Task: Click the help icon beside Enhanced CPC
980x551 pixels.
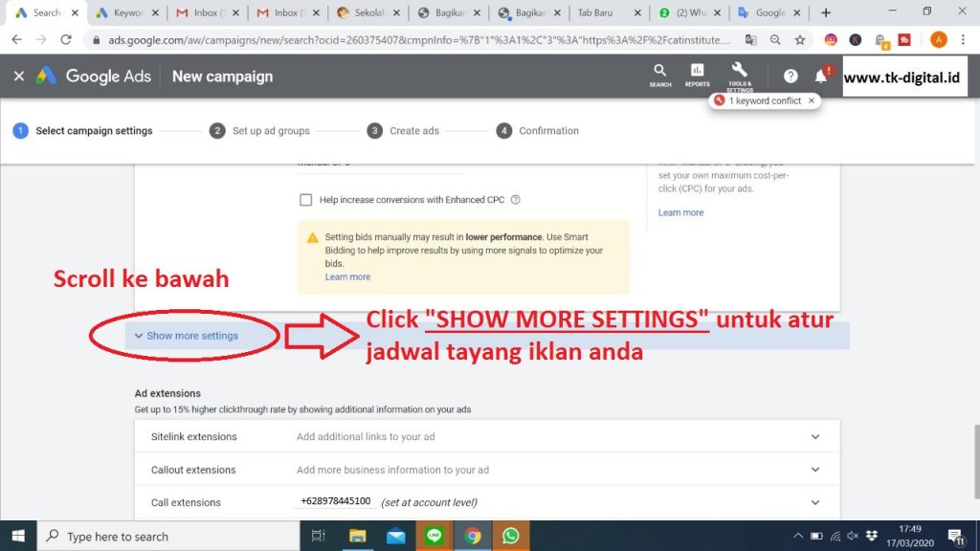Action: coord(515,200)
